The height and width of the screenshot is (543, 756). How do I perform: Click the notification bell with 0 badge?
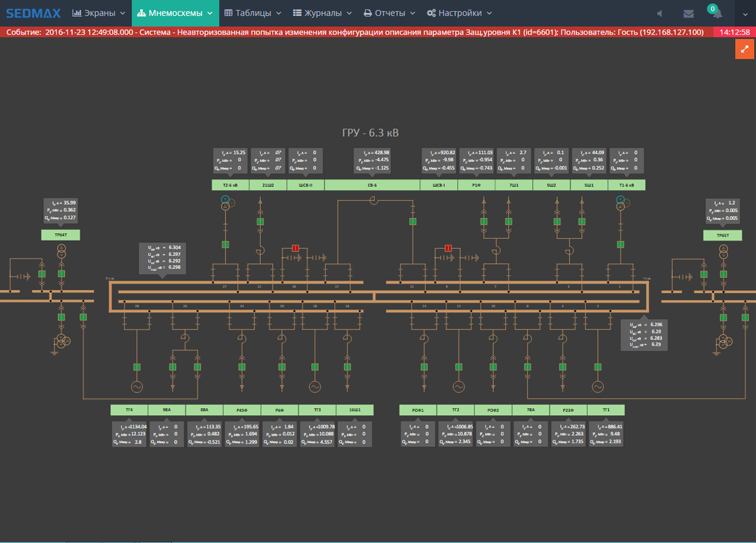(716, 13)
